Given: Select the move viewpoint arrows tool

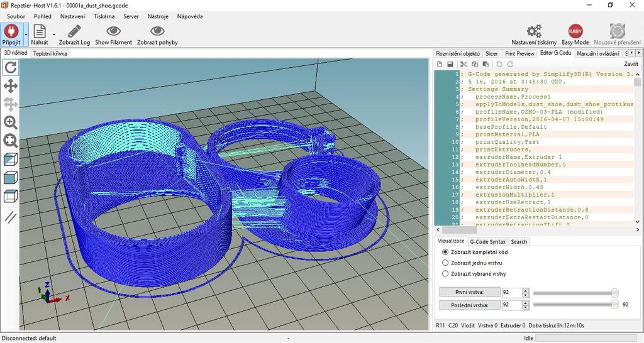Looking at the screenshot, I should pos(10,85).
